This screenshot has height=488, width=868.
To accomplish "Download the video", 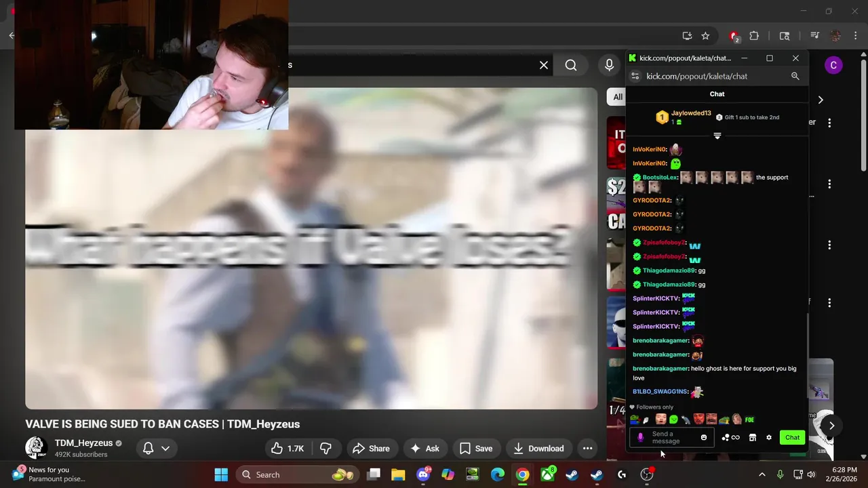I will click(x=539, y=448).
